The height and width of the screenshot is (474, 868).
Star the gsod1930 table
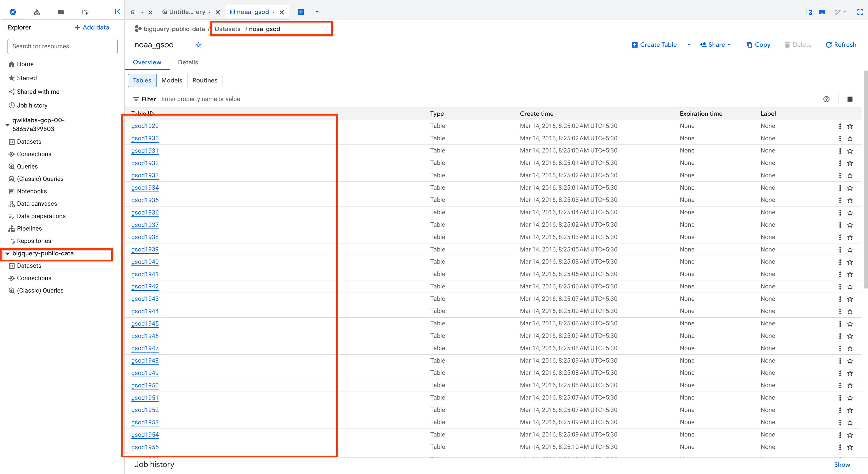tap(850, 138)
